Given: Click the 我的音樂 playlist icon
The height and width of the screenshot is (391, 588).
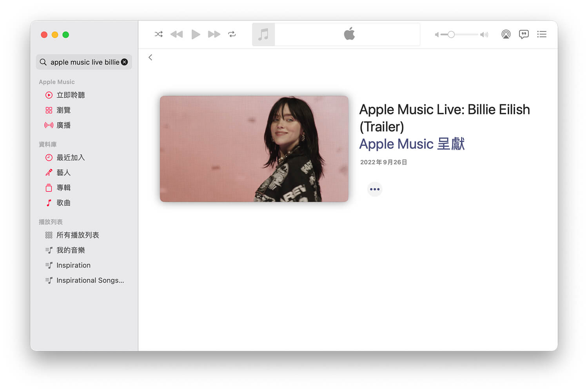Looking at the screenshot, I should tap(49, 250).
